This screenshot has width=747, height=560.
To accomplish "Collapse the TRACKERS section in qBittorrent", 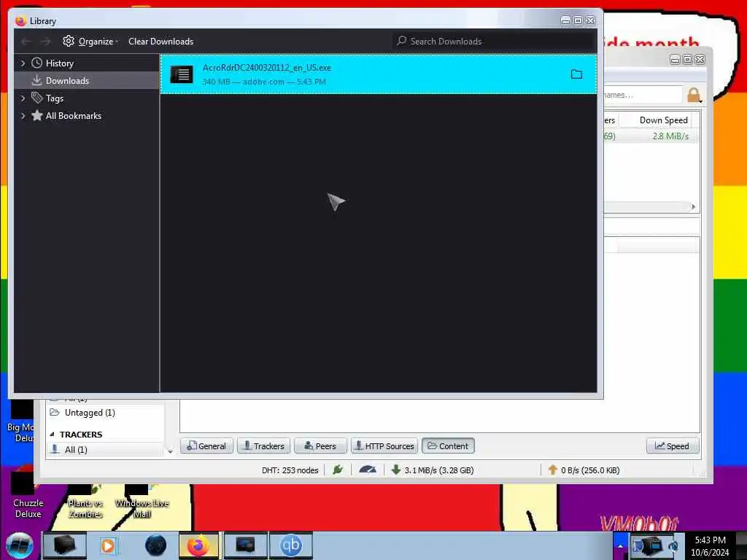I will pos(52,435).
